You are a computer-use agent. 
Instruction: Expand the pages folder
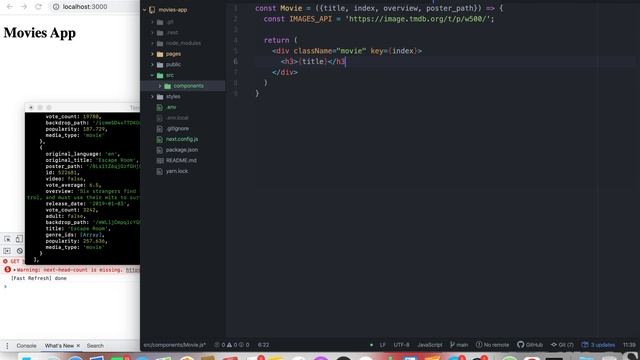point(152,54)
